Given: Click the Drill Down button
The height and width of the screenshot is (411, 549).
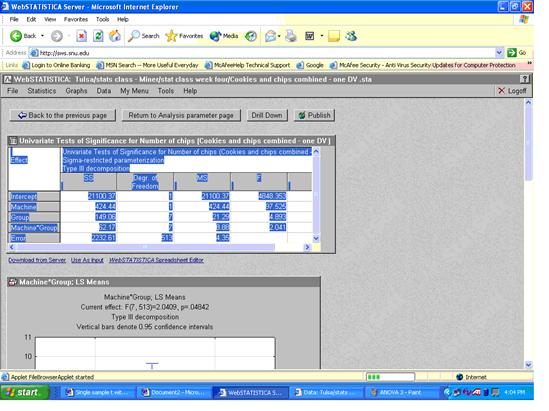Looking at the screenshot, I should tap(267, 115).
